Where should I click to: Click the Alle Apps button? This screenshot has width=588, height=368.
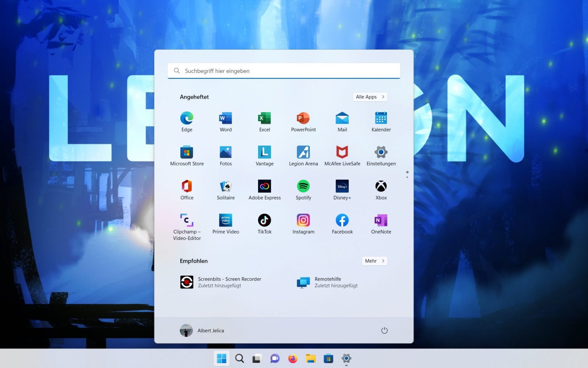pos(370,97)
